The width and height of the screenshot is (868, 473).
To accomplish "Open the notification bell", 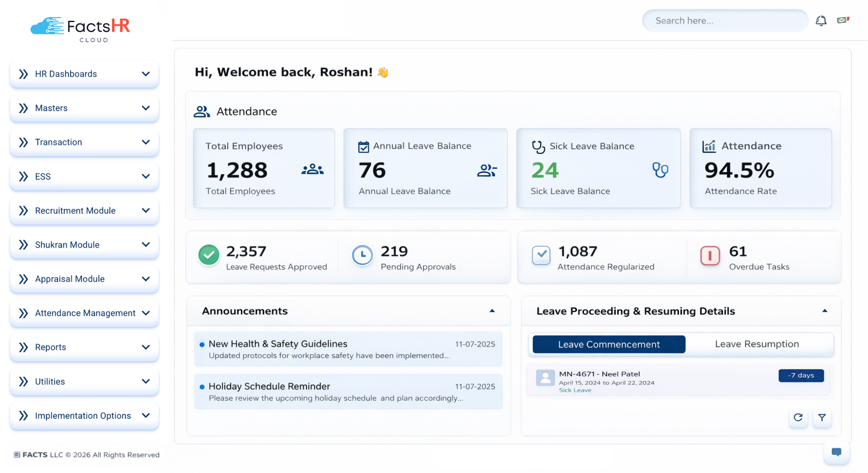I will coord(821,20).
